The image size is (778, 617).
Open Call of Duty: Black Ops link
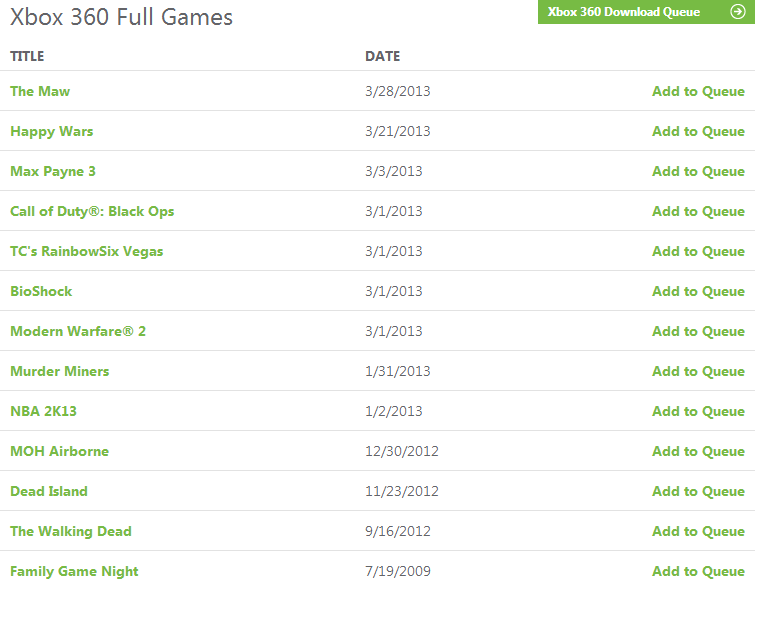point(92,211)
